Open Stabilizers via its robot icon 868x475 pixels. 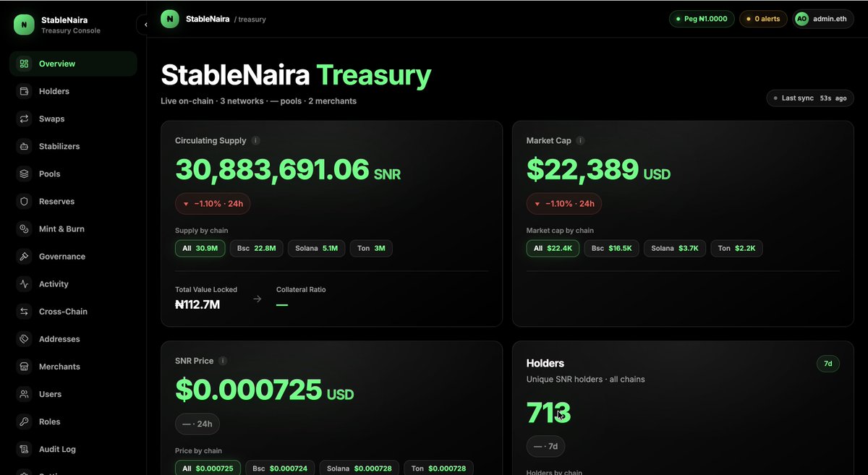point(25,146)
